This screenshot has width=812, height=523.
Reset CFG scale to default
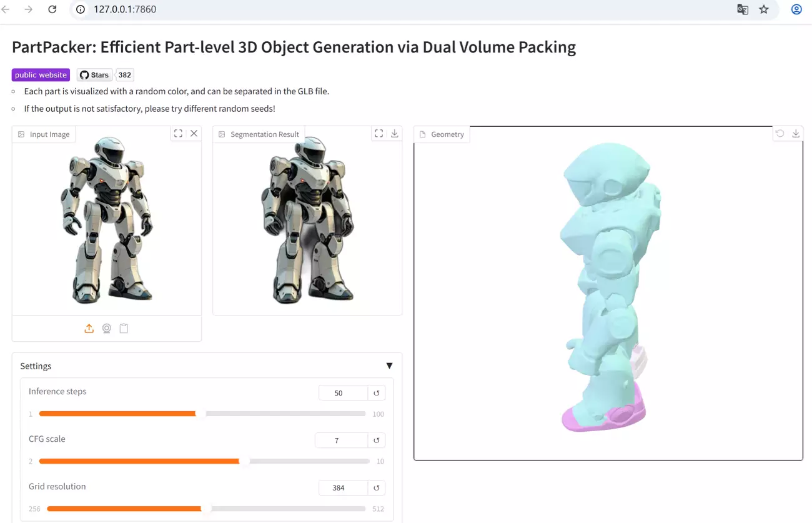(377, 441)
